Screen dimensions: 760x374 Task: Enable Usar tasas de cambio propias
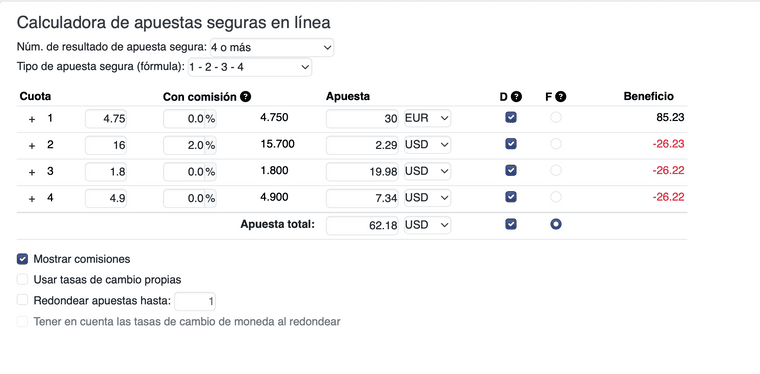click(22, 280)
